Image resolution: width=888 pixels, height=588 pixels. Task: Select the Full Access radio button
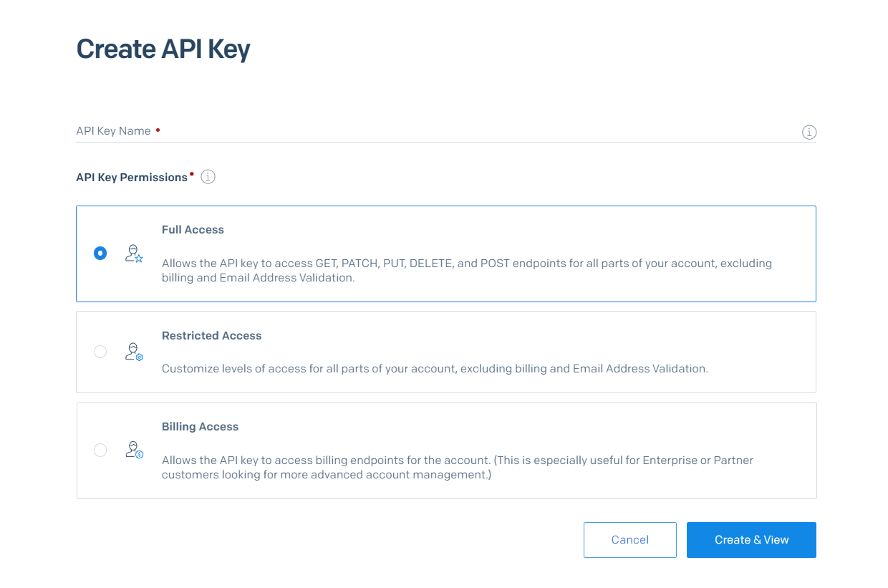tap(100, 253)
